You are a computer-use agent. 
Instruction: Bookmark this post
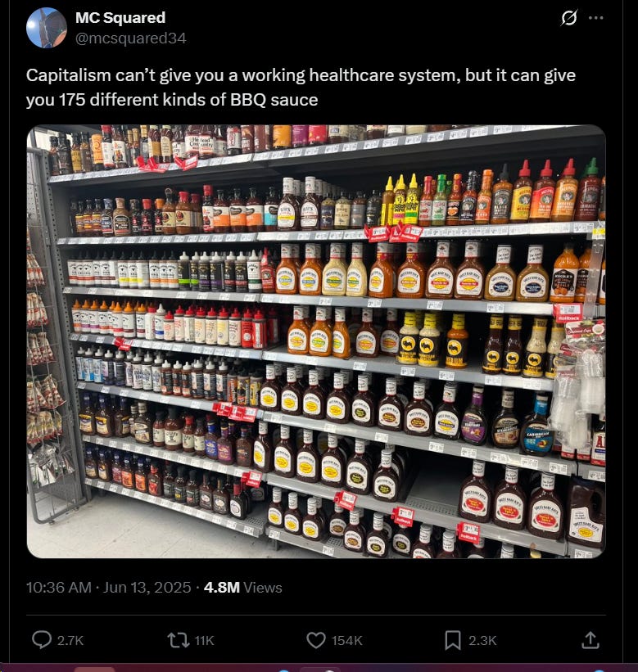(453, 640)
